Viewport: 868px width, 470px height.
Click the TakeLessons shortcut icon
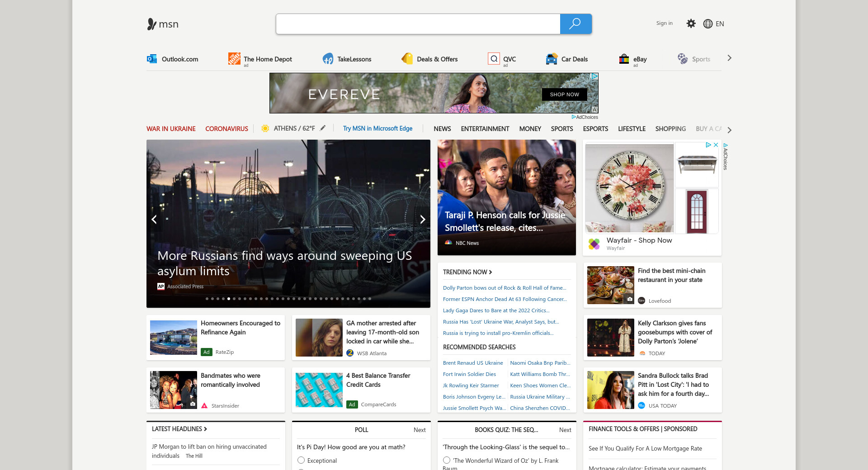click(328, 59)
